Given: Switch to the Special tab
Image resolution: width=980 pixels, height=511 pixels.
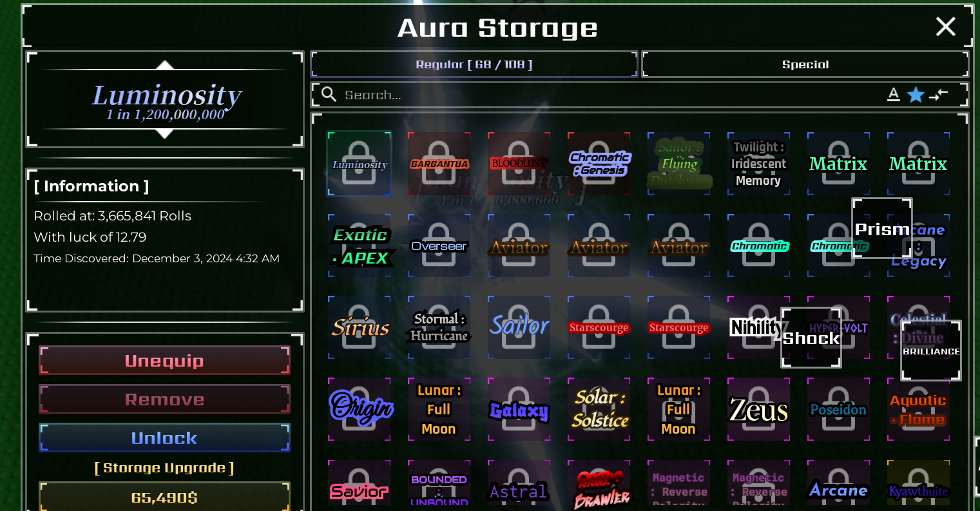Looking at the screenshot, I should [805, 64].
